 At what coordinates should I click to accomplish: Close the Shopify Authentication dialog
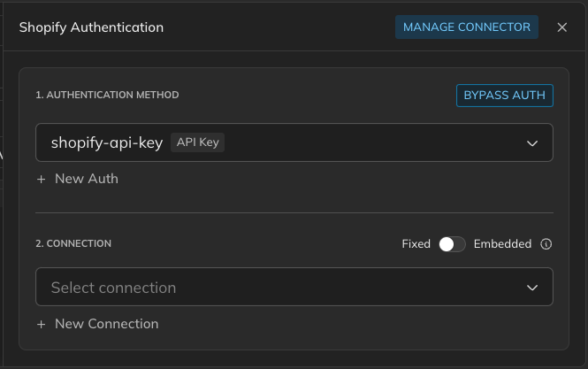point(562,27)
